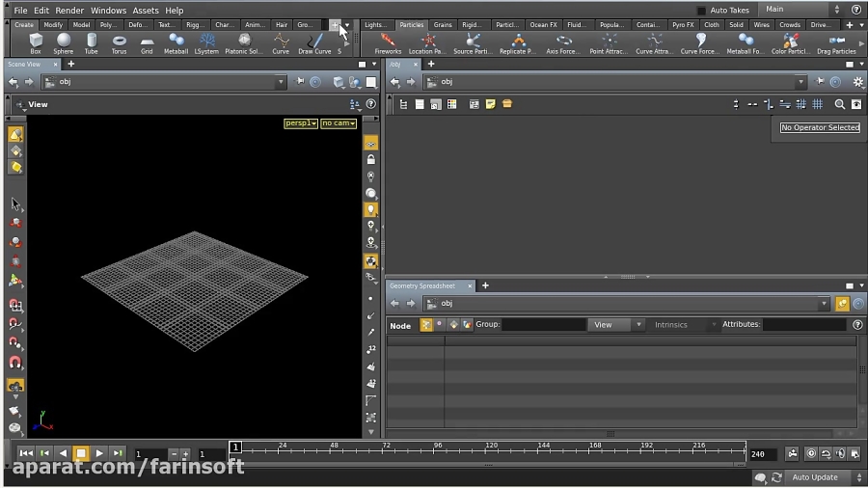This screenshot has width=868, height=488.
Task: Click frame 120 on the timeline
Action: coord(491,448)
